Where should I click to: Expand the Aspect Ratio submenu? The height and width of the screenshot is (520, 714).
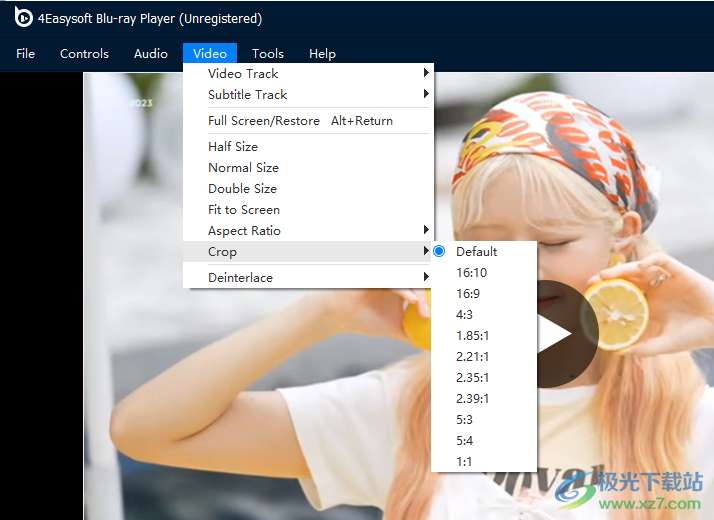pos(308,230)
